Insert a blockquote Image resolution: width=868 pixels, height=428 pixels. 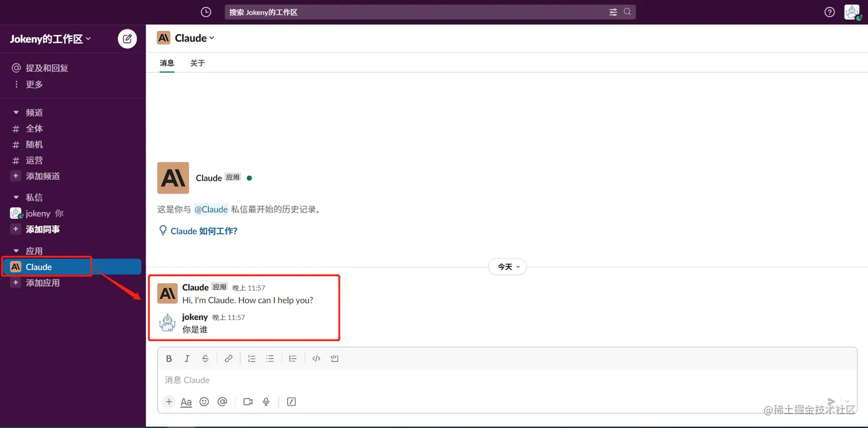pyautogui.click(x=293, y=358)
